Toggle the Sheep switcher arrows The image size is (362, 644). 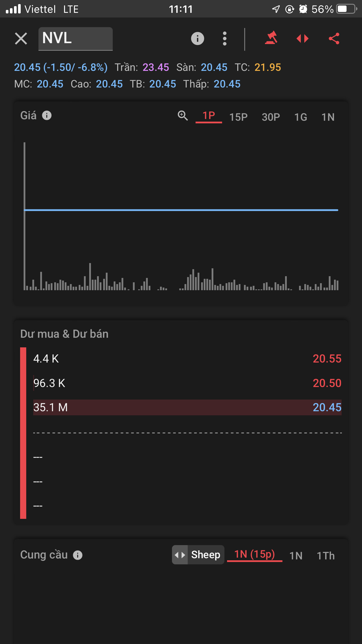[180, 555]
